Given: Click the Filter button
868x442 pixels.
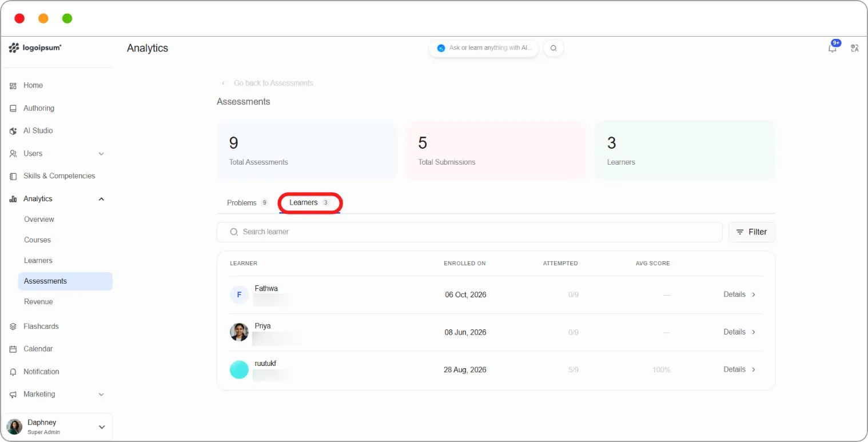Looking at the screenshot, I should tap(752, 232).
